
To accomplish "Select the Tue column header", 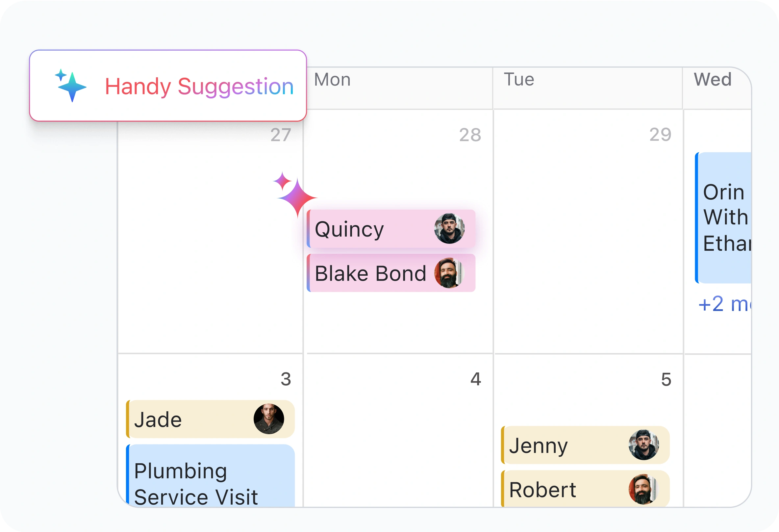I will [x=519, y=80].
